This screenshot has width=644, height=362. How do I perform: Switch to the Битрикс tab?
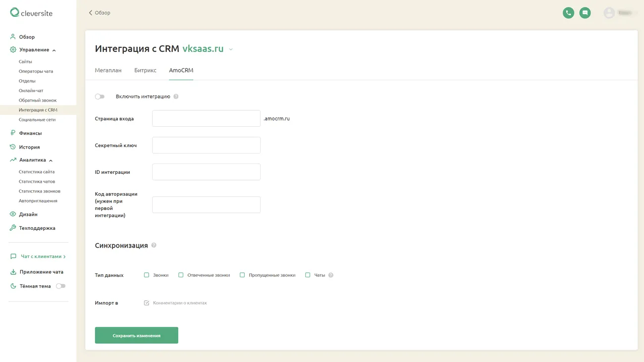point(145,70)
